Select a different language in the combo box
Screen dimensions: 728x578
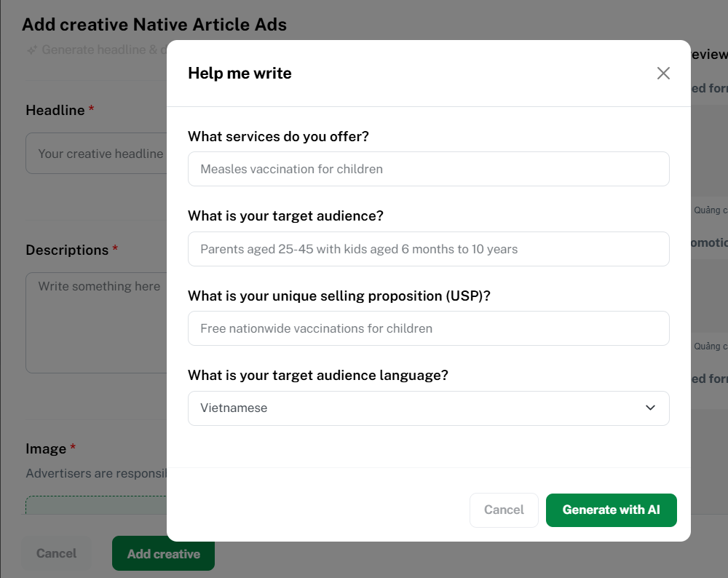428,408
